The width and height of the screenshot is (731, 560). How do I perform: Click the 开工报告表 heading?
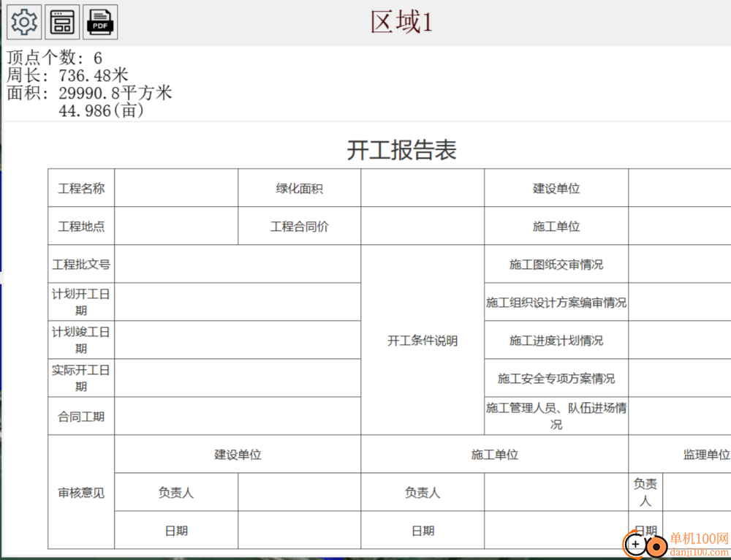point(401,150)
